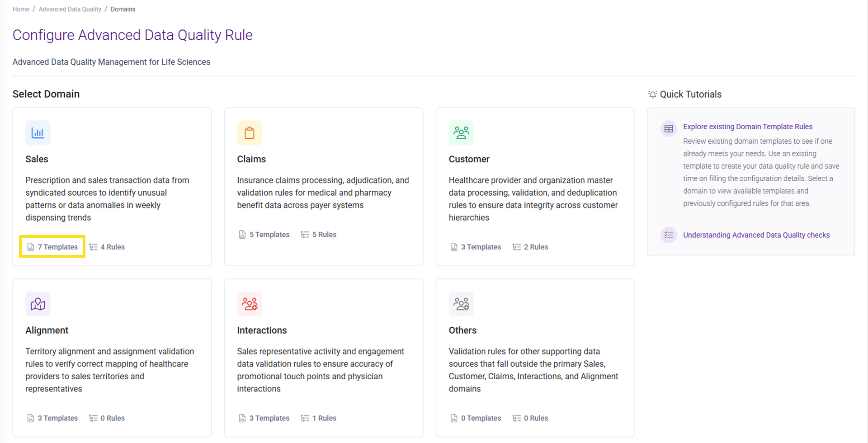Show the 2 Rules under Customer
This screenshot has height=443, width=868.
(x=530, y=247)
